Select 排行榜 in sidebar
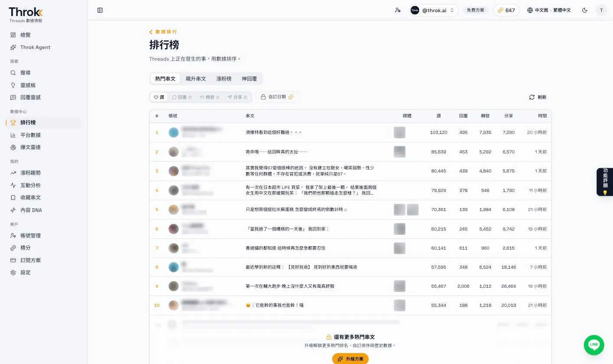 43,123
